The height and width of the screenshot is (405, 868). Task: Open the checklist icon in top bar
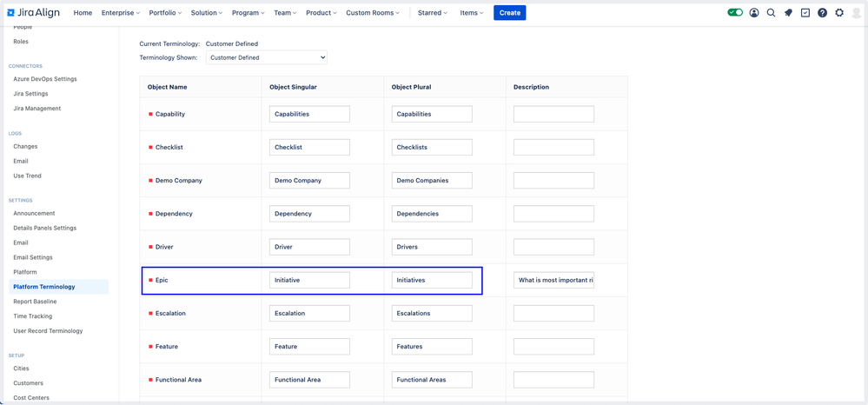click(805, 13)
